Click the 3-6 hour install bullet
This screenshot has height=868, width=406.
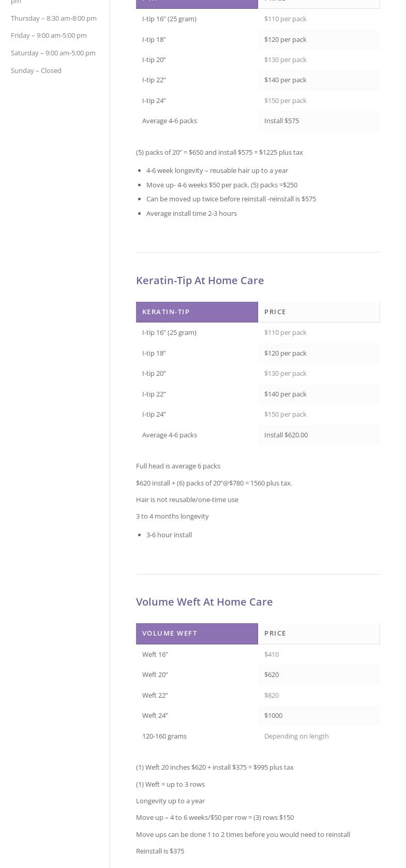tap(169, 535)
